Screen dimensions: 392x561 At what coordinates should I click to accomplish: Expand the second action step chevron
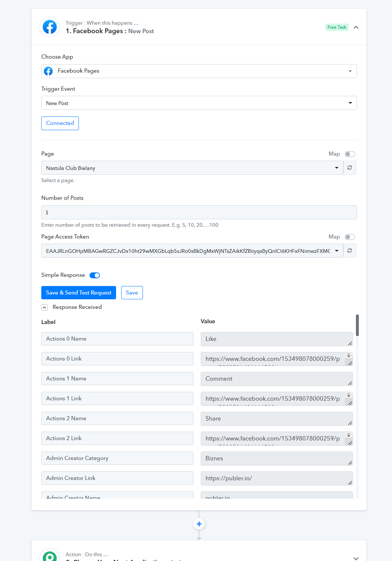(x=356, y=558)
